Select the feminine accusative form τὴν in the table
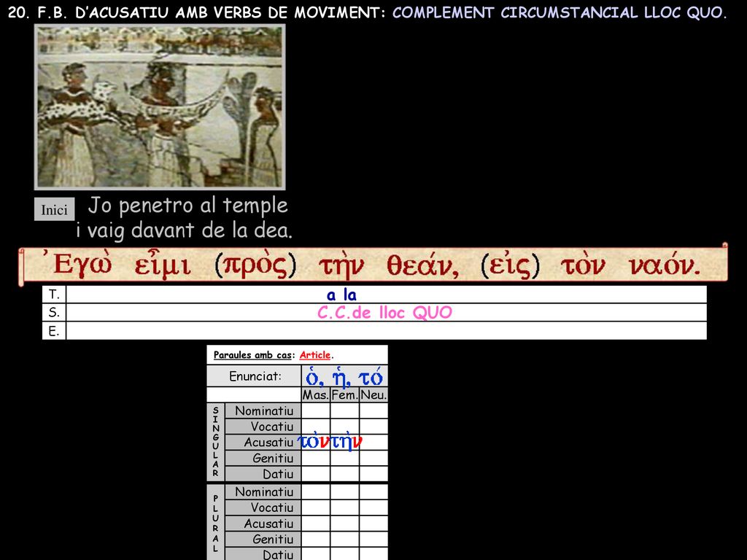This screenshot has height=560, width=747. point(347,442)
